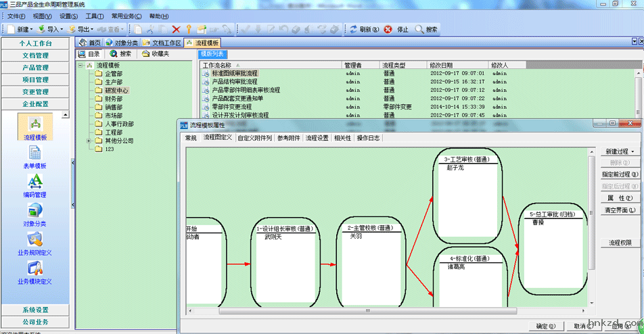This screenshot has height=334, width=644.
Task: Open the 导入 dropdown in toolbar
Action: (51, 29)
